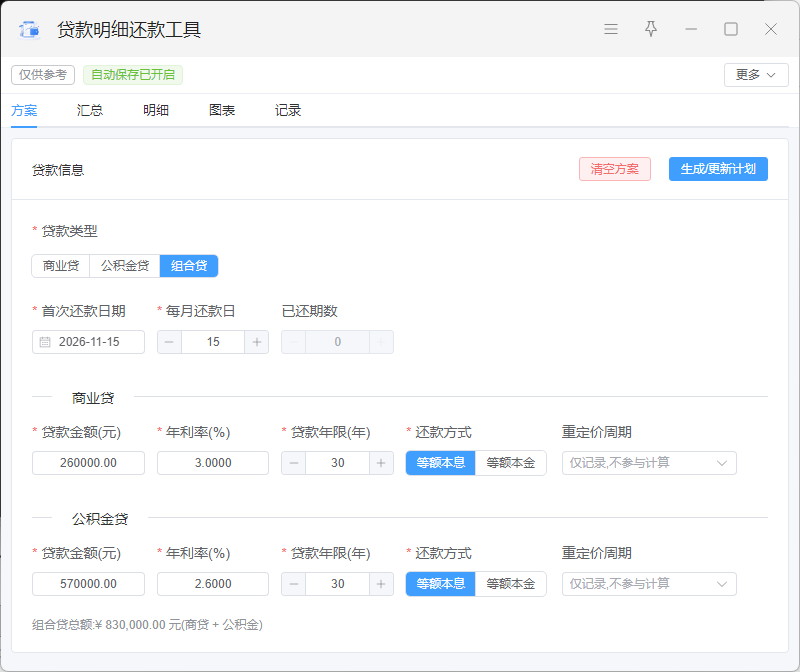The height and width of the screenshot is (672, 800).
Task: Edit 商业贷 annual rate 3.0000
Action: click(x=213, y=463)
